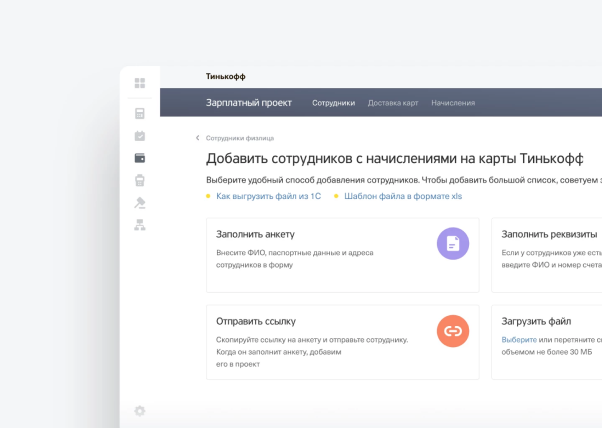Download 'Шаблон файла в формате xls' link
Image resolution: width=602 pixels, height=428 pixels.
pos(403,196)
